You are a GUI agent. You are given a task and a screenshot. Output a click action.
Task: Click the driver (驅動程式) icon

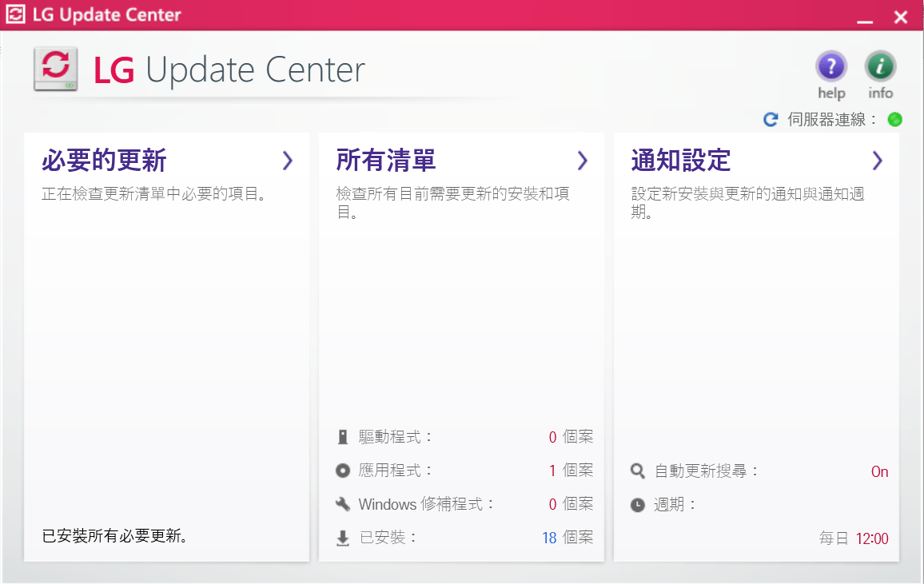pyautogui.click(x=343, y=437)
